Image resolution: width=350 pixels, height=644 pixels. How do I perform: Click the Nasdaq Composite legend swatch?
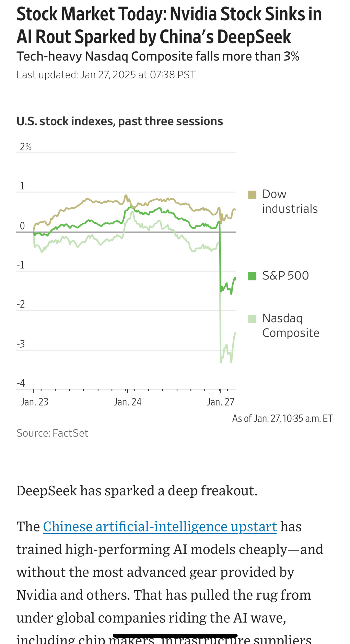point(252,319)
